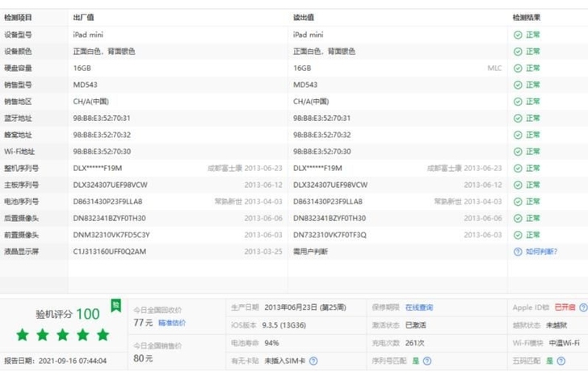
Task: Click the help icon beside 序列号匹配
Action: [x=427, y=361]
